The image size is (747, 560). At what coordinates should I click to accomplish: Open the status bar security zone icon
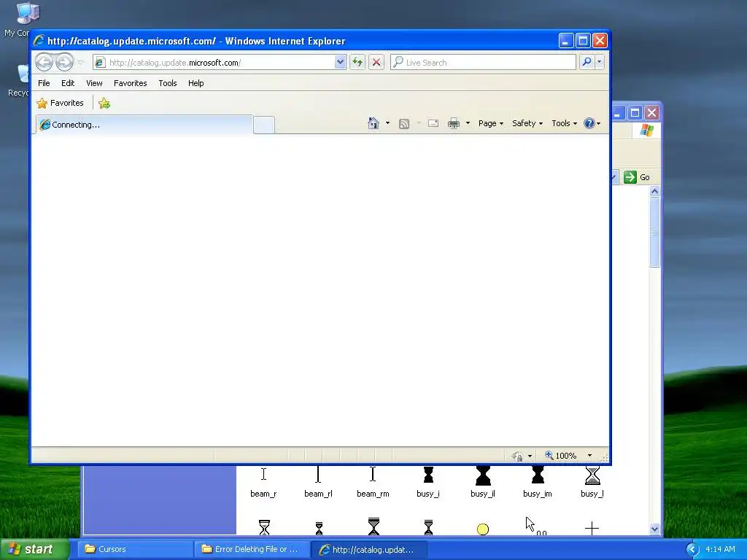tap(517, 456)
